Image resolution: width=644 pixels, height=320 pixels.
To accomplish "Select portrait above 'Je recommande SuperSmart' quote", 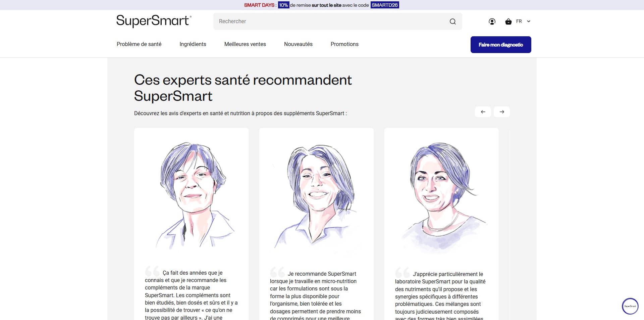I will point(316,196).
